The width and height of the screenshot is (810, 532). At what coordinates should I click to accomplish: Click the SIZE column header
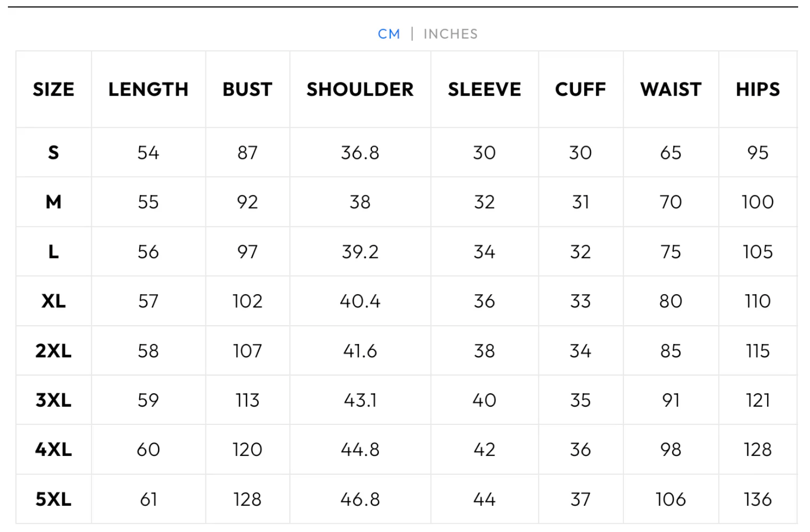coord(53,89)
